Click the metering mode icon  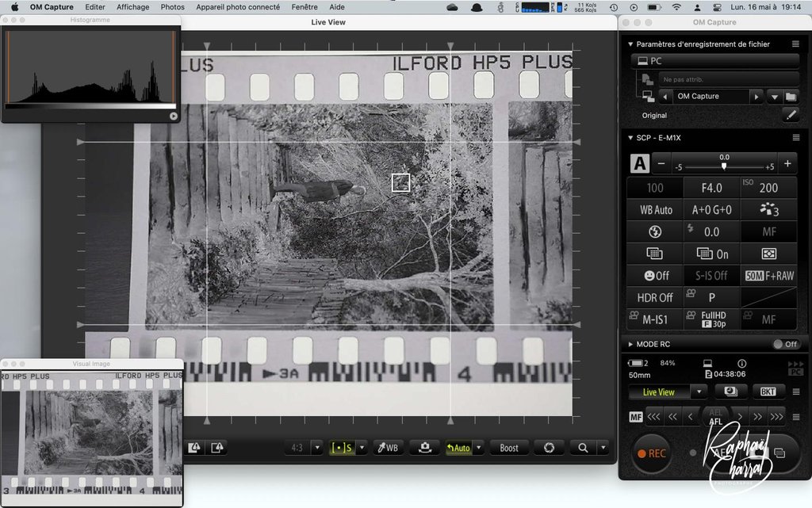[x=768, y=254]
